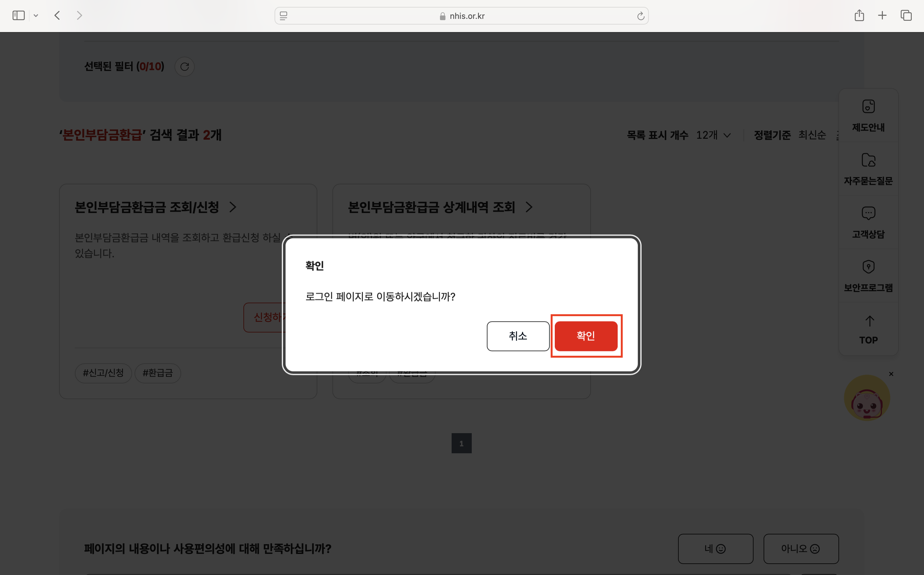This screenshot has height=575, width=924.
Task: Click the 신청하기 button on first card
Action: 265,317
